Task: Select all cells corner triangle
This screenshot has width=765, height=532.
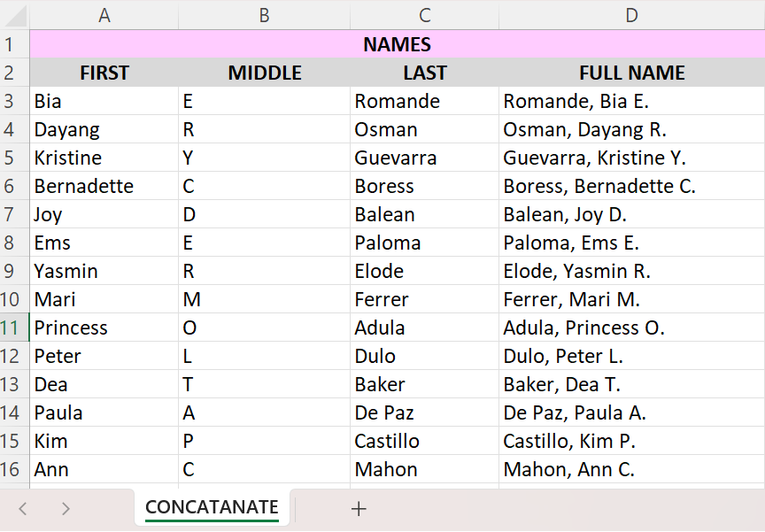Action: (14, 15)
